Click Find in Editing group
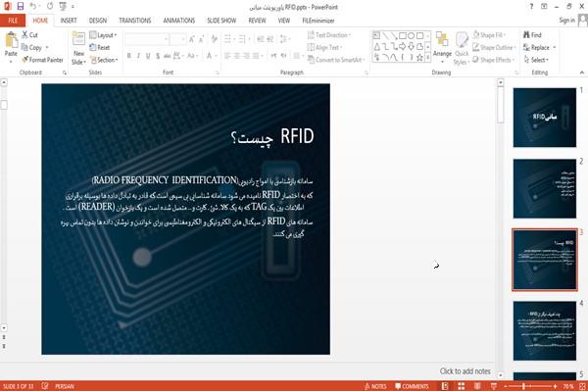The height and width of the screenshot is (391, 588). point(532,35)
